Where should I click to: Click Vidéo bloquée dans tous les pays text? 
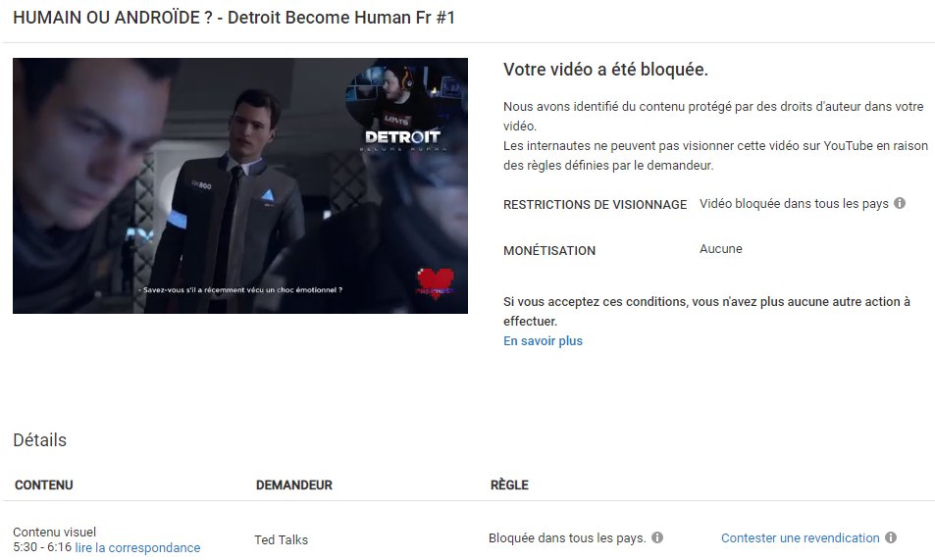tap(794, 204)
